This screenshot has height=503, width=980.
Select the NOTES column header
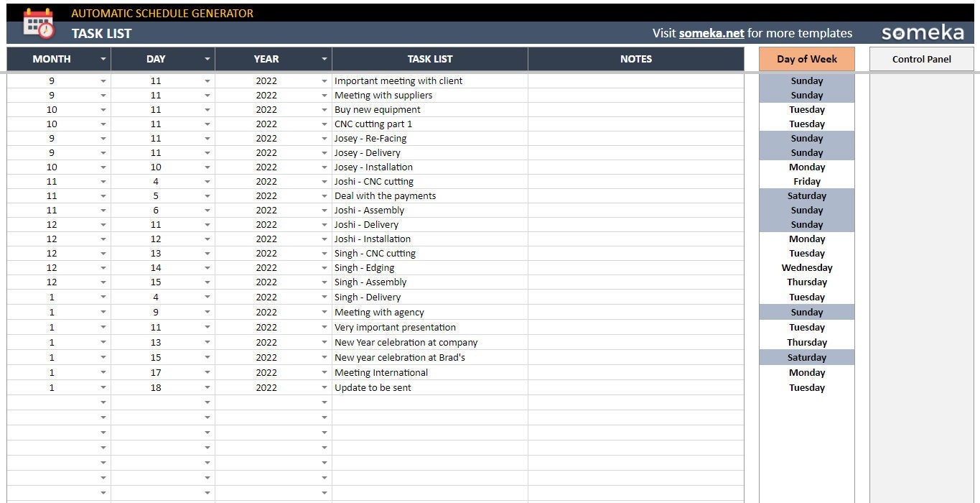point(635,58)
